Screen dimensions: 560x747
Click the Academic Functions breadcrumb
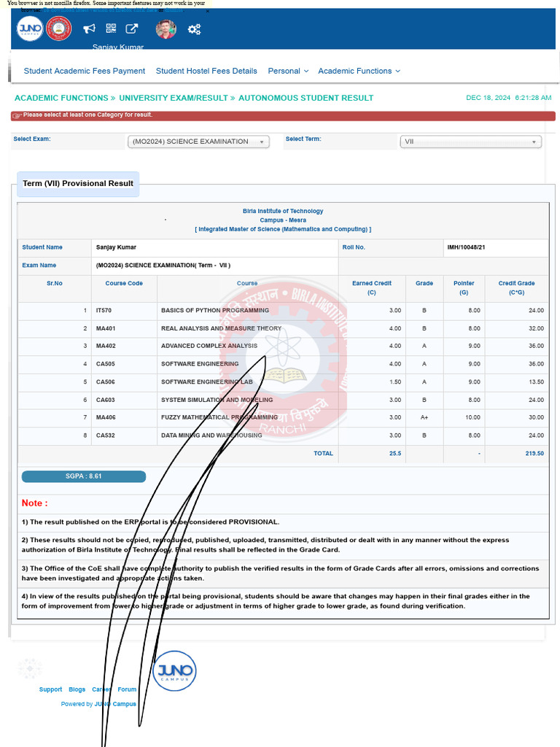click(61, 98)
